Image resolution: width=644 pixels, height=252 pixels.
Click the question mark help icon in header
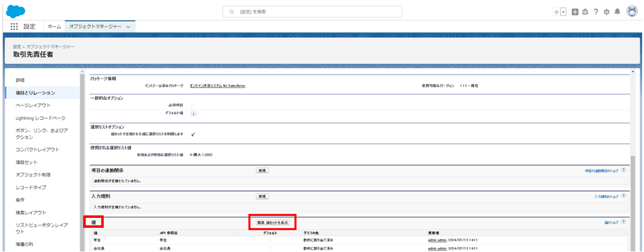pos(596,12)
